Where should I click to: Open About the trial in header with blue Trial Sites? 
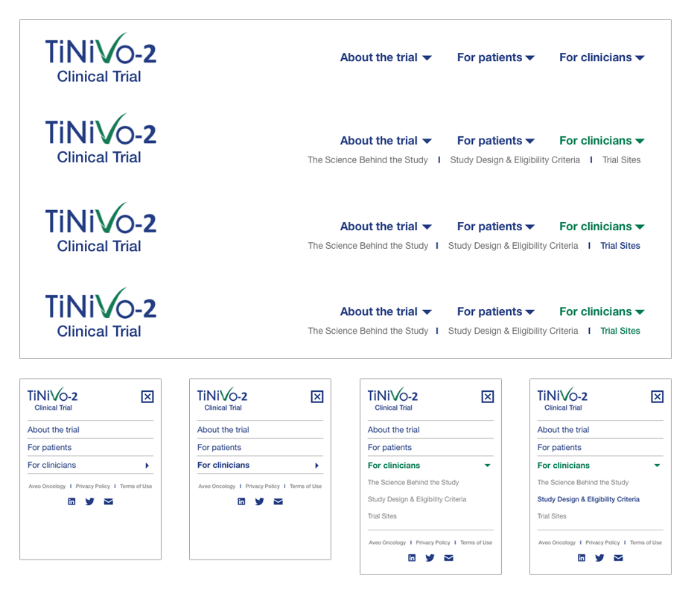click(x=386, y=226)
